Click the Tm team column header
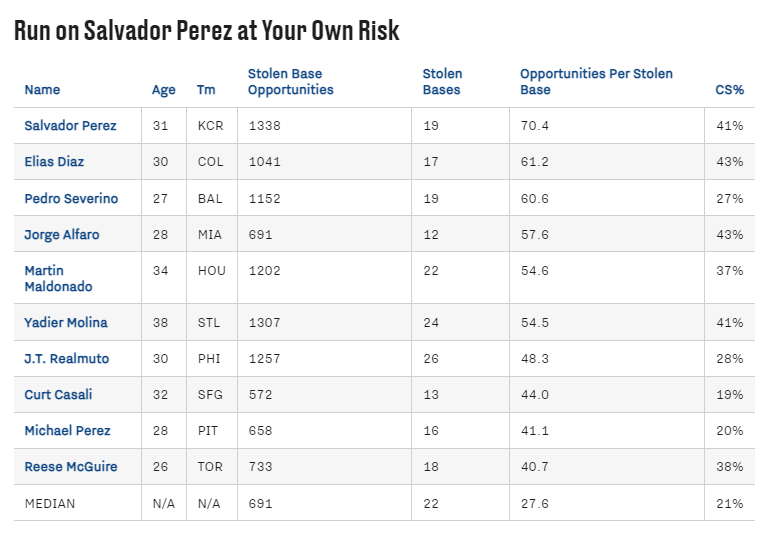 [206, 90]
